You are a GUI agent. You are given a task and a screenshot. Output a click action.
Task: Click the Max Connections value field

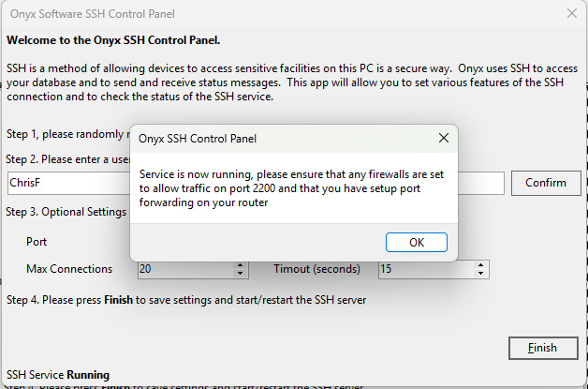tap(183, 269)
